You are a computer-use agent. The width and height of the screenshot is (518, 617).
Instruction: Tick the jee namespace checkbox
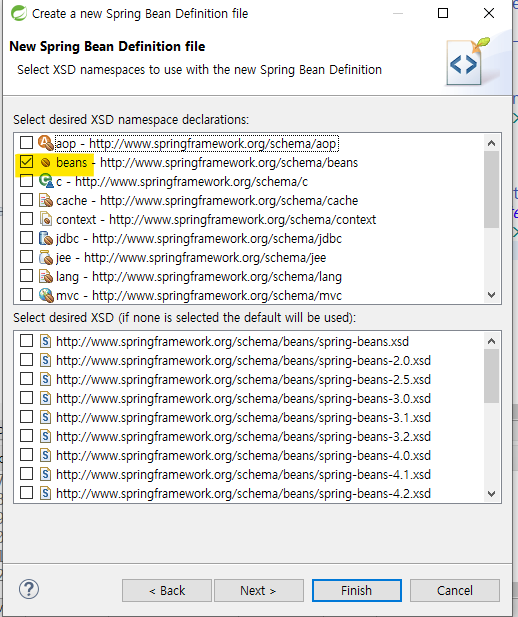click(x=26, y=257)
